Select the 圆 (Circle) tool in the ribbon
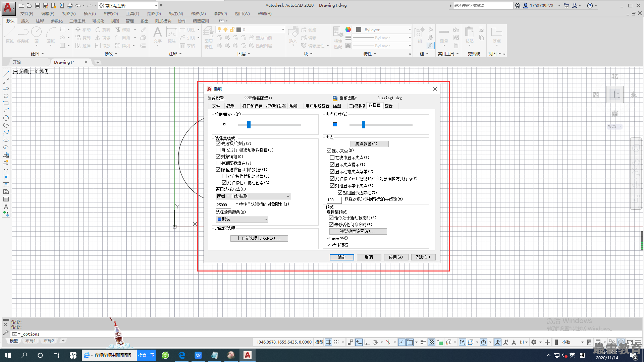Screen dimensions: 644x362 [x=36, y=35]
